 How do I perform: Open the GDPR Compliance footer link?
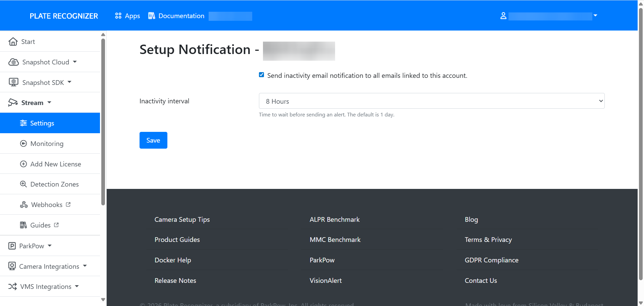tap(492, 260)
